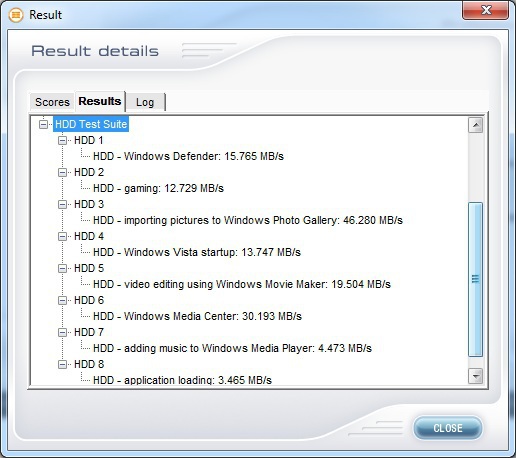This screenshot has height=458, width=516.
Task: Open the Log tab
Action: pyautogui.click(x=145, y=102)
